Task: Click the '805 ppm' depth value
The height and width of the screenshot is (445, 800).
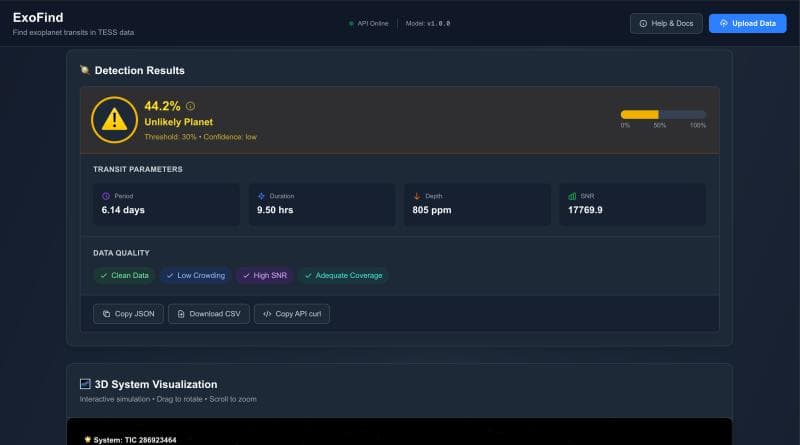Action: [432, 210]
